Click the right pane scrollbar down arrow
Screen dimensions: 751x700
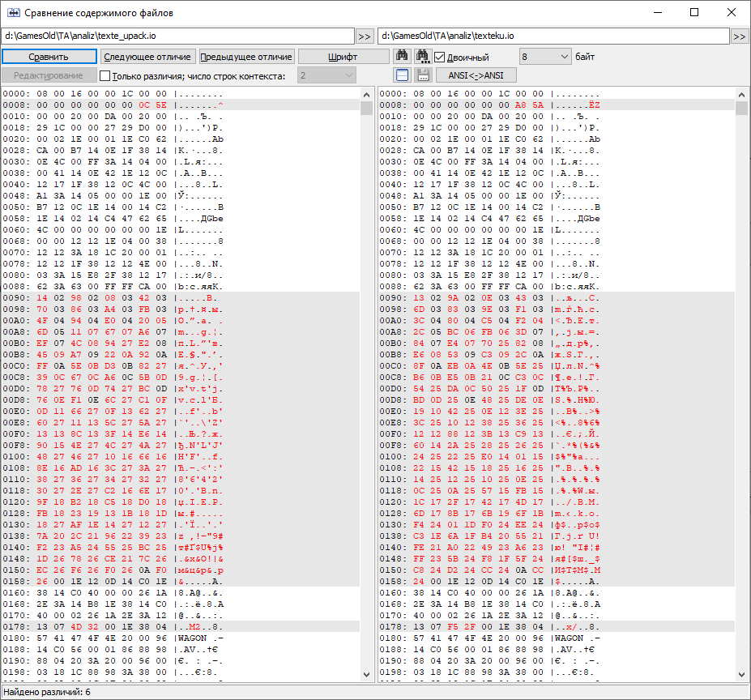pos(741,675)
